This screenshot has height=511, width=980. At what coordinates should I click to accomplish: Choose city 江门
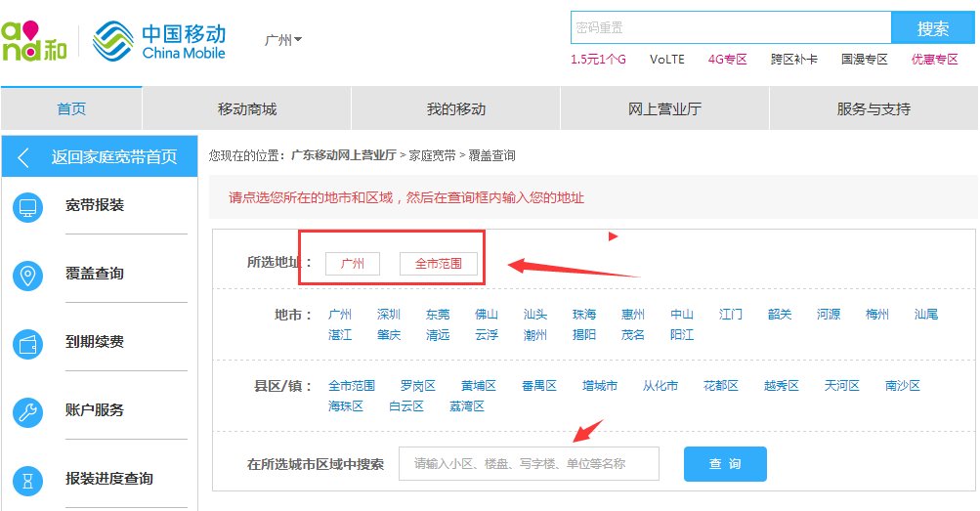point(731,315)
